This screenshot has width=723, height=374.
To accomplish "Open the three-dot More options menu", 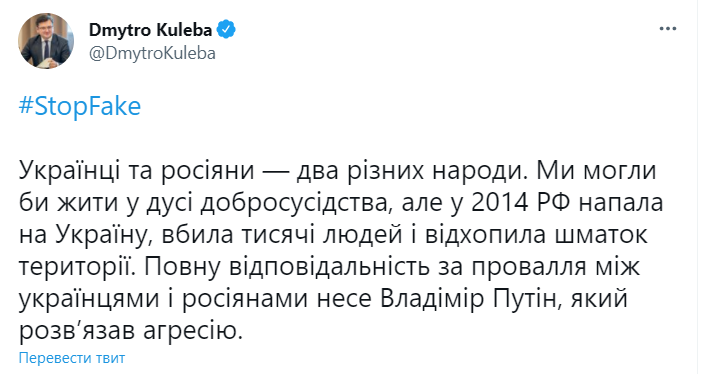I will point(667,29).
